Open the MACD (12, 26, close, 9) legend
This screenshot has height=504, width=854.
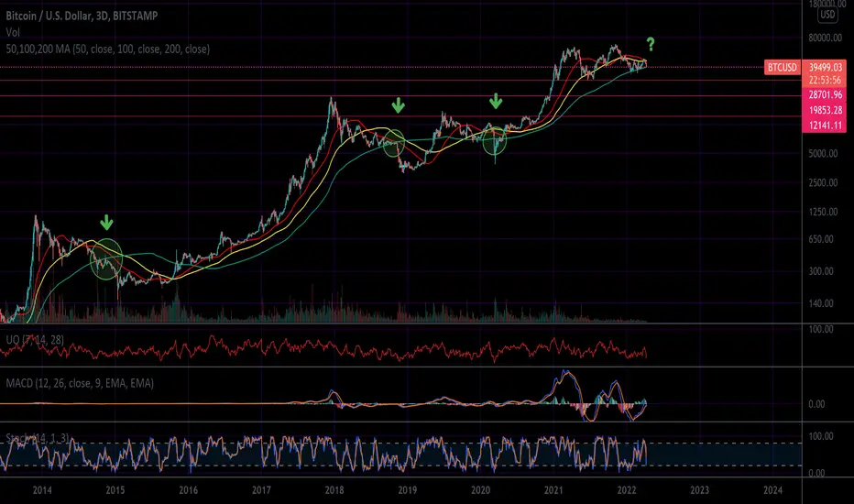click(x=80, y=384)
